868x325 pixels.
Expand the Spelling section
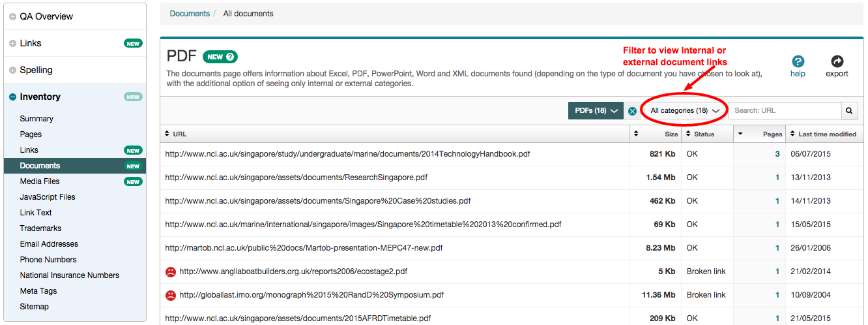[x=13, y=70]
